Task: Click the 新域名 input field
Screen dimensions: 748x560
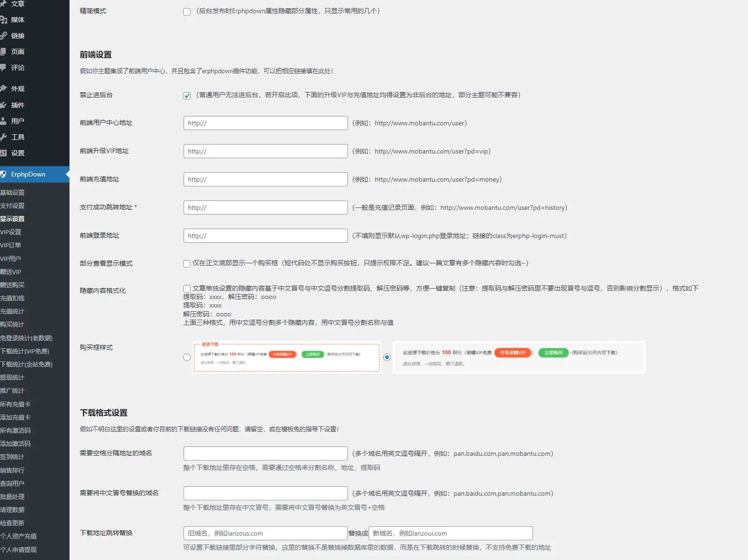Action: [x=451, y=533]
